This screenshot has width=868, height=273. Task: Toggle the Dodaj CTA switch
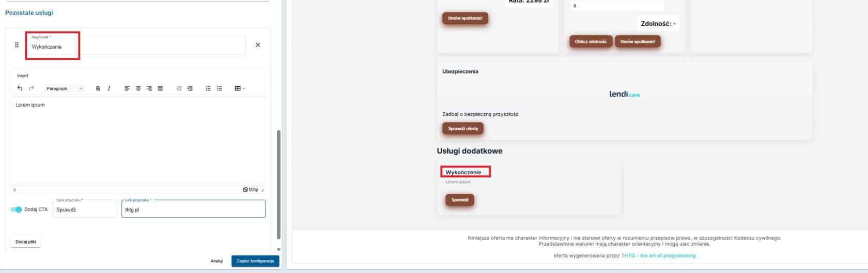17,209
